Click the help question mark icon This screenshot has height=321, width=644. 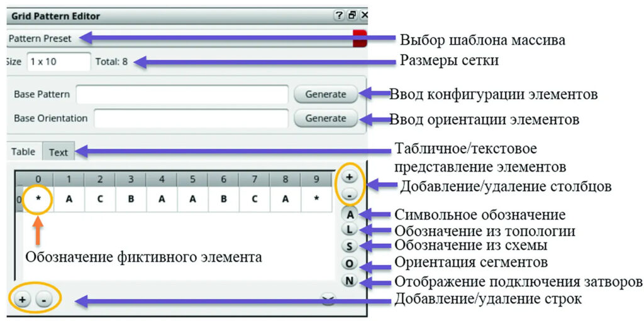(x=338, y=16)
